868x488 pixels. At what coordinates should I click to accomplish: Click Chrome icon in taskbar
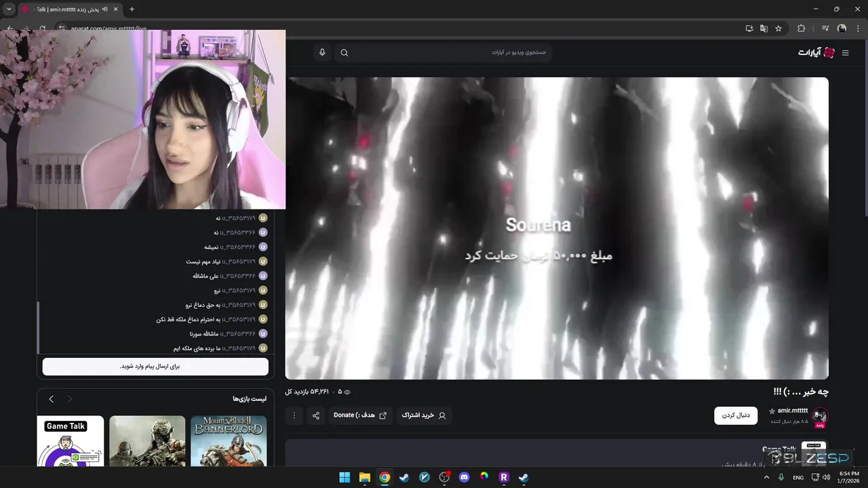384,477
